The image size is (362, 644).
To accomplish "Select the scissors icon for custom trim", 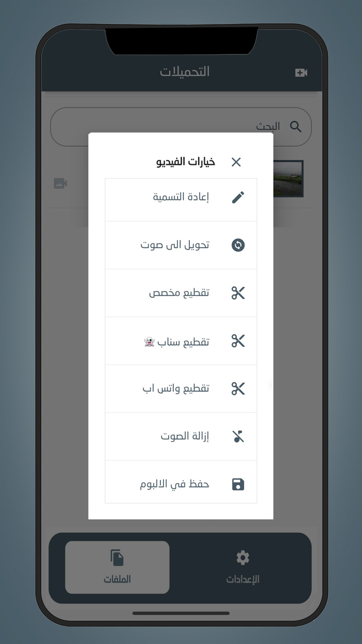I will 238,292.
